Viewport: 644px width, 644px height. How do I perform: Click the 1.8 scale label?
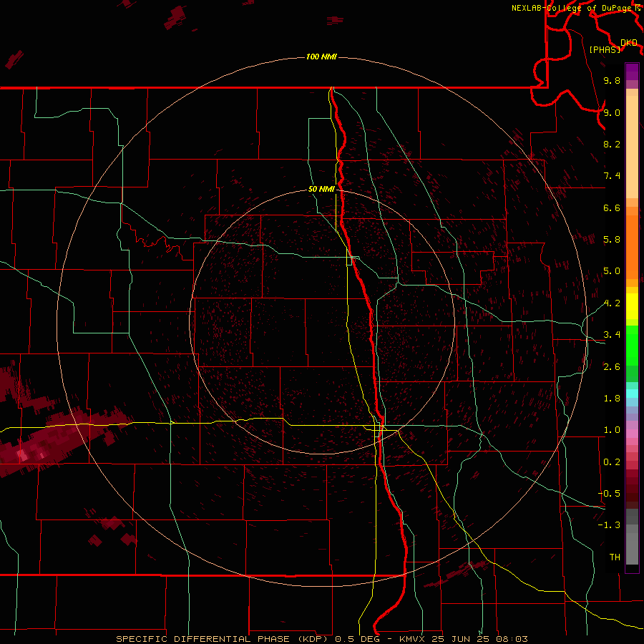click(x=612, y=399)
